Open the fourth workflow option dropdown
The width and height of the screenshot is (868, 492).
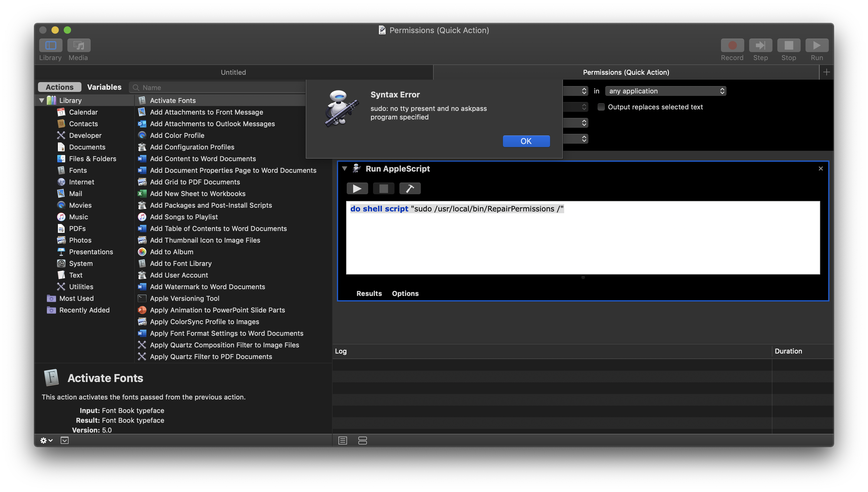576,138
